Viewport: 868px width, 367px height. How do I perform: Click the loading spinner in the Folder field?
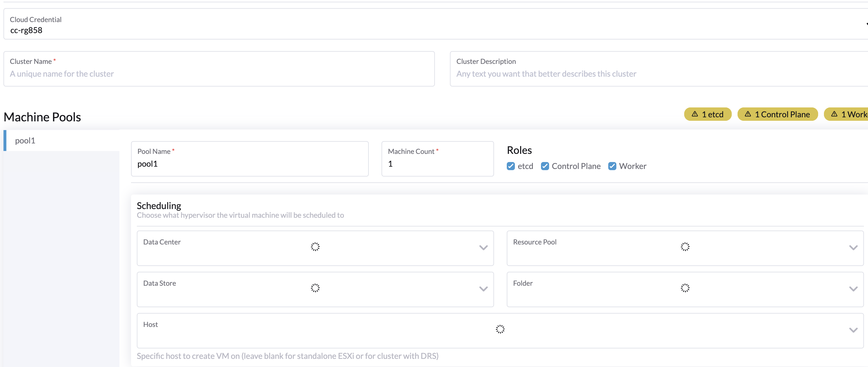point(685,288)
